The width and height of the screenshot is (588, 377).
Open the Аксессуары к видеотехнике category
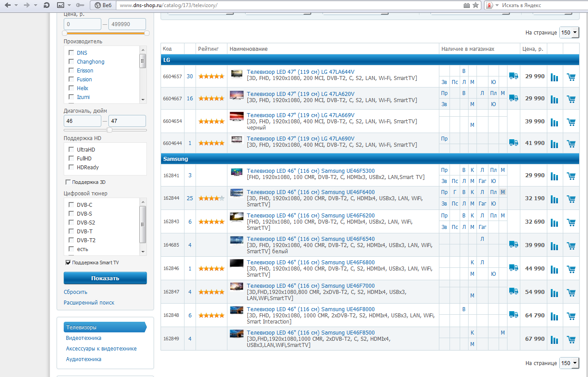tap(101, 349)
